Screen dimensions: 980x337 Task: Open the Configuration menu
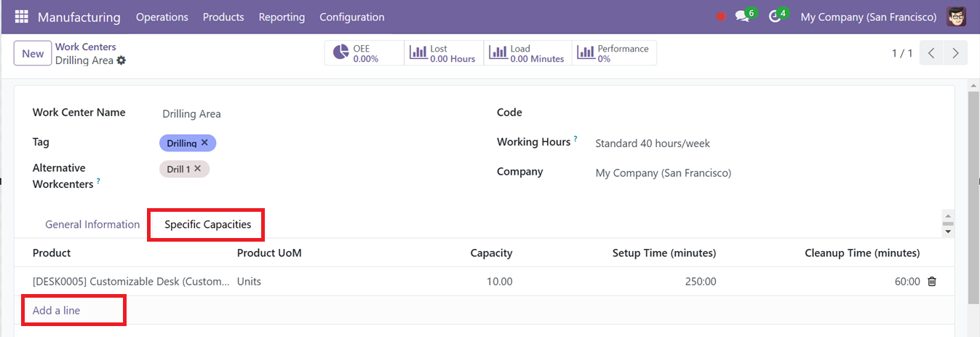click(x=352, y=17)
